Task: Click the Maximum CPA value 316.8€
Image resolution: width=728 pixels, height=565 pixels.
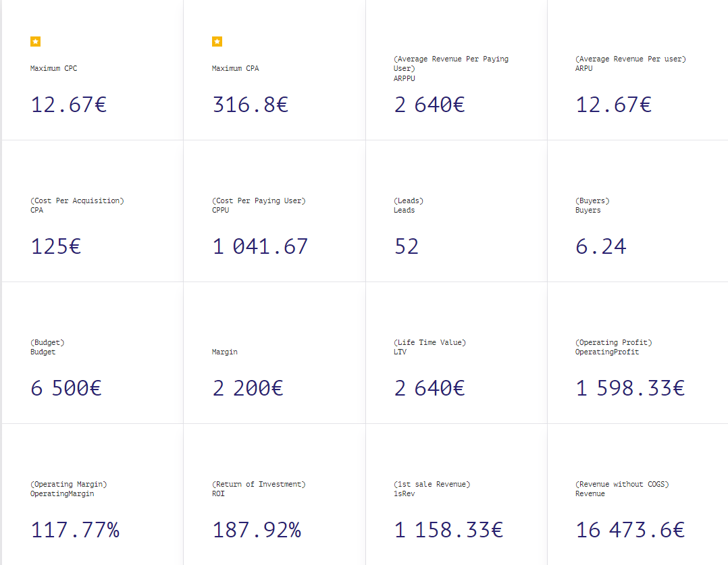Action: coord(250,105)
